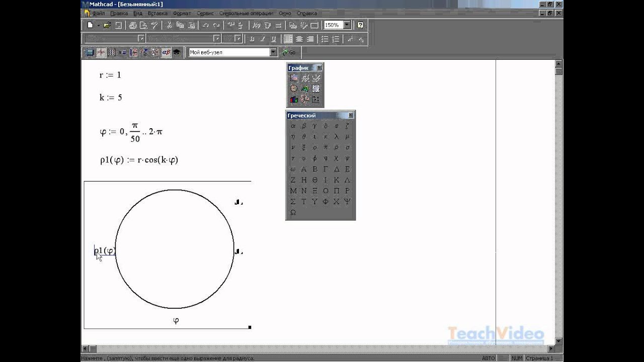
Task: Click the vertical scrollbar up arrow
Action: (559, 63)
